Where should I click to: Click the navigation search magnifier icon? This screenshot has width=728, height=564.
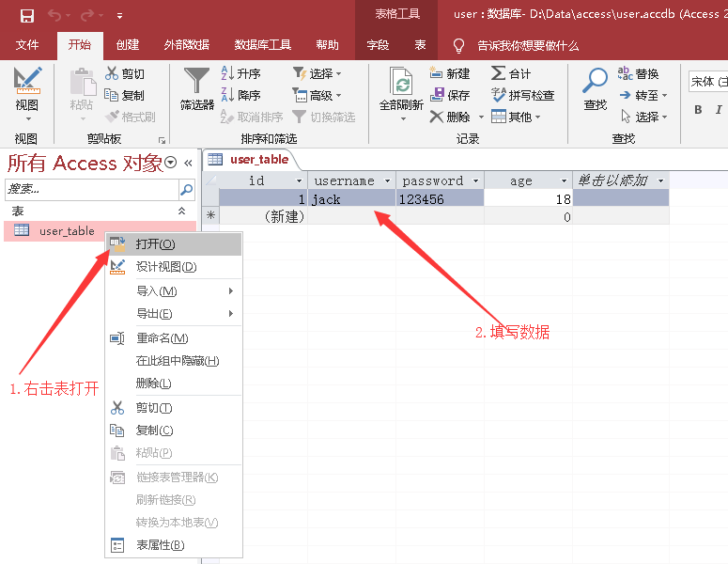pos(187,189)
